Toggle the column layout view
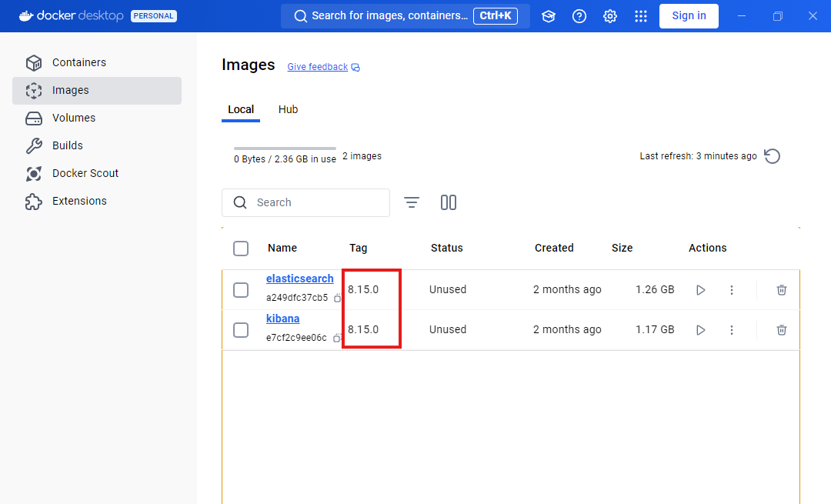This screenshot has width=831, height=504. click(x=449, y=202)
